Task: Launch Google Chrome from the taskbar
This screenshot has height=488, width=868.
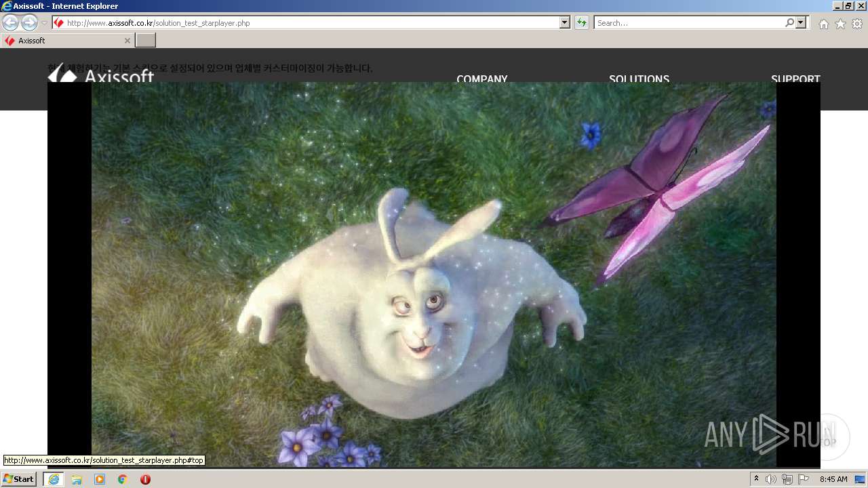Action: tap(122, 479)
